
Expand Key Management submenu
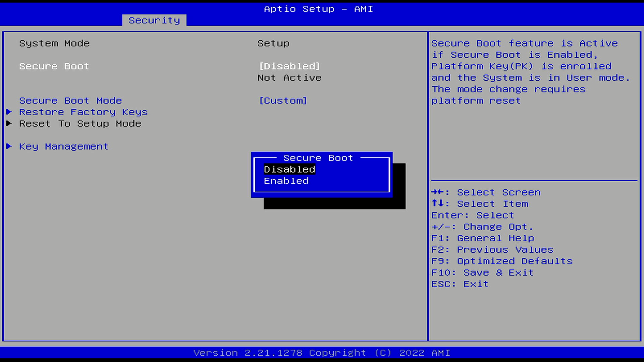click(63, 146)
